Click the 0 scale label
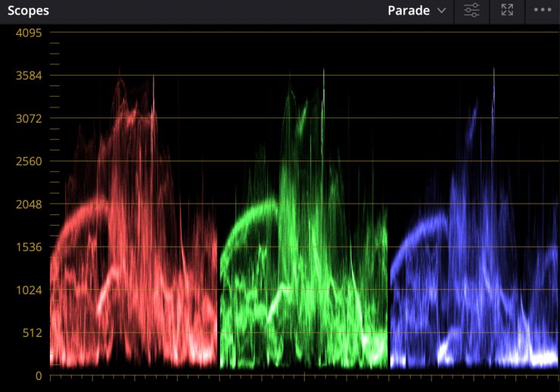The height and width of the screenshot is (392, 560). [37, 375]
